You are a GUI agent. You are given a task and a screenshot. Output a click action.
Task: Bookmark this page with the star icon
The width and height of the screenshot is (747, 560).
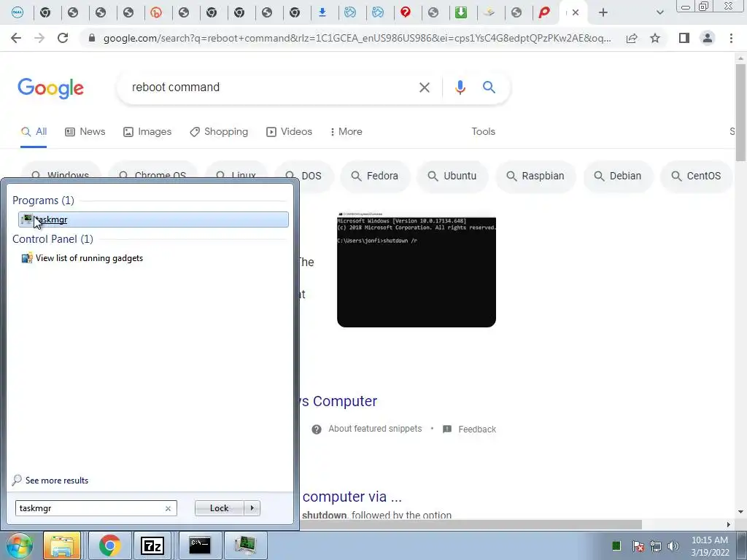(x=655, y=38)
